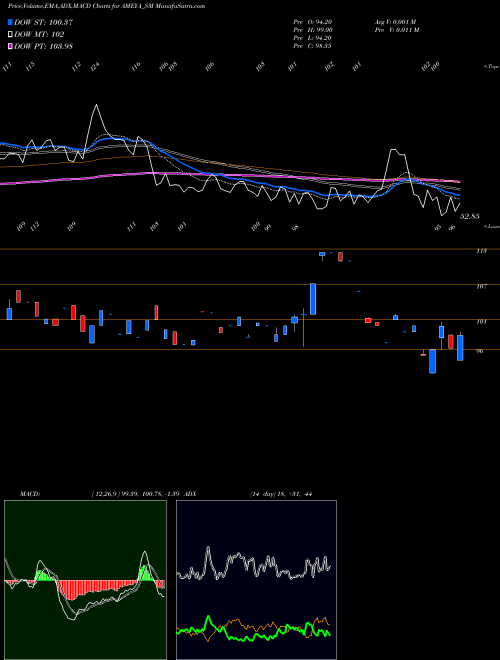Click the white price line's highest peak on the left
The image size is (500, 660).
[x=96, y=105]
